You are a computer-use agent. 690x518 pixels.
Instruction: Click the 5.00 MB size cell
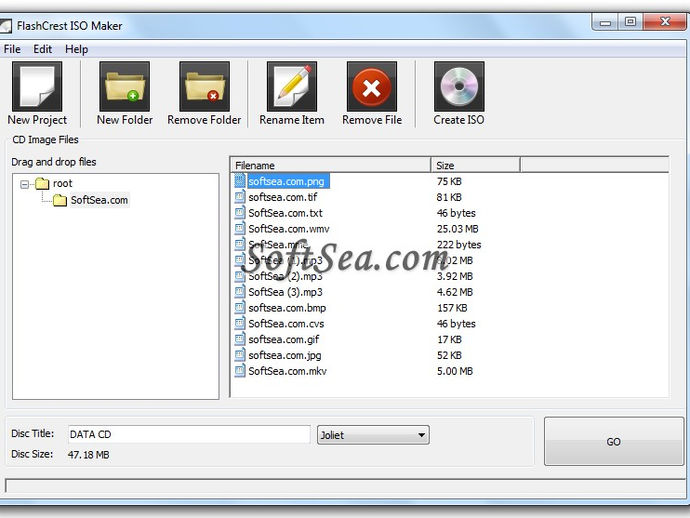point(455,371)
